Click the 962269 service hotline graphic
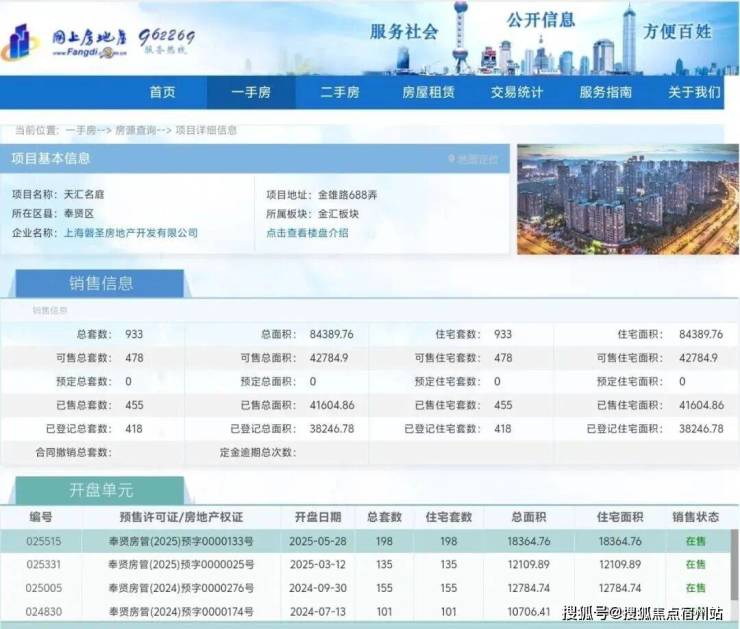 tap(166, 40)
